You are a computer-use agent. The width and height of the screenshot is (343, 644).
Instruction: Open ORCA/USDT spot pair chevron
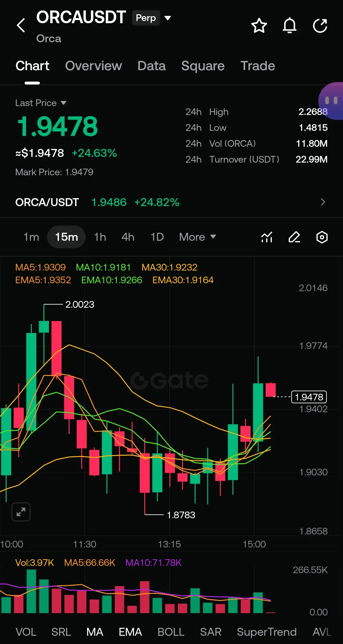[x=323, y=202]
